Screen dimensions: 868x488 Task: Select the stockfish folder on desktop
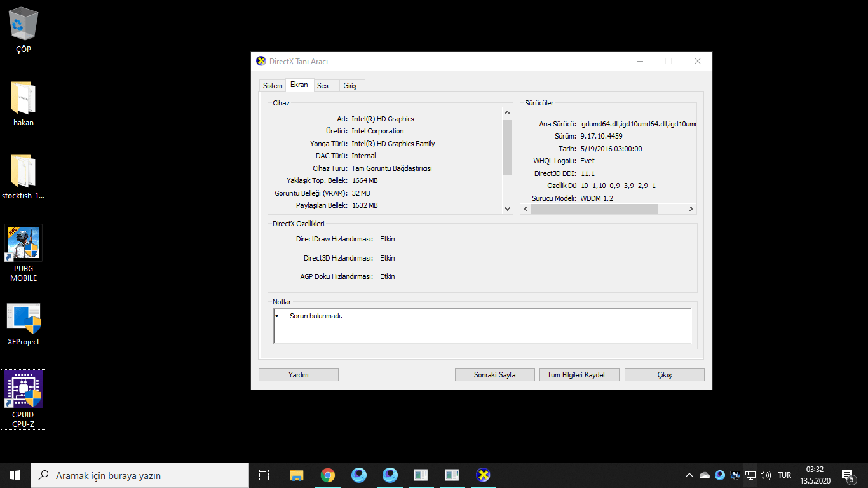[24, 177]
